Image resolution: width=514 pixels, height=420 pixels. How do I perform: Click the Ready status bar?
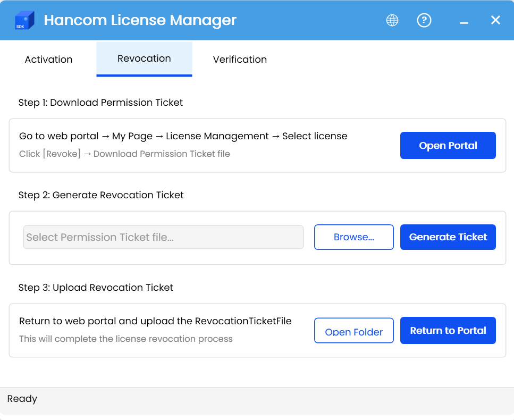[x=22, y=399]
